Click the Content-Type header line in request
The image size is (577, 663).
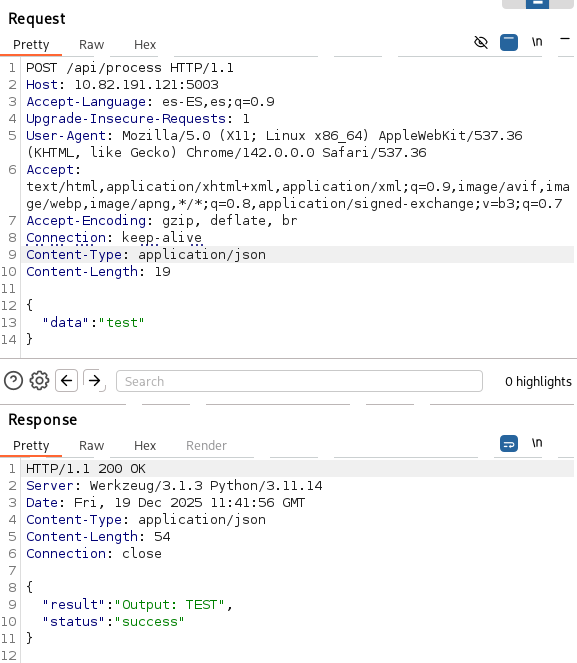(146, 255)
